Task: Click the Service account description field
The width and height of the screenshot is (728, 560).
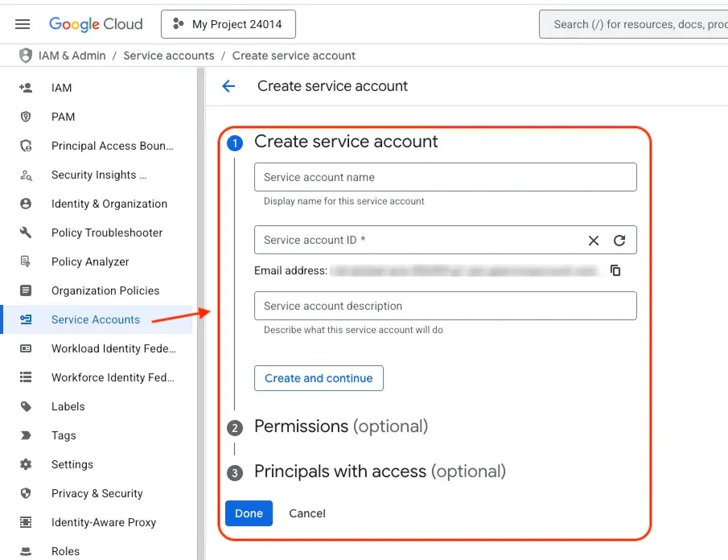Action: tap(445, 306)
